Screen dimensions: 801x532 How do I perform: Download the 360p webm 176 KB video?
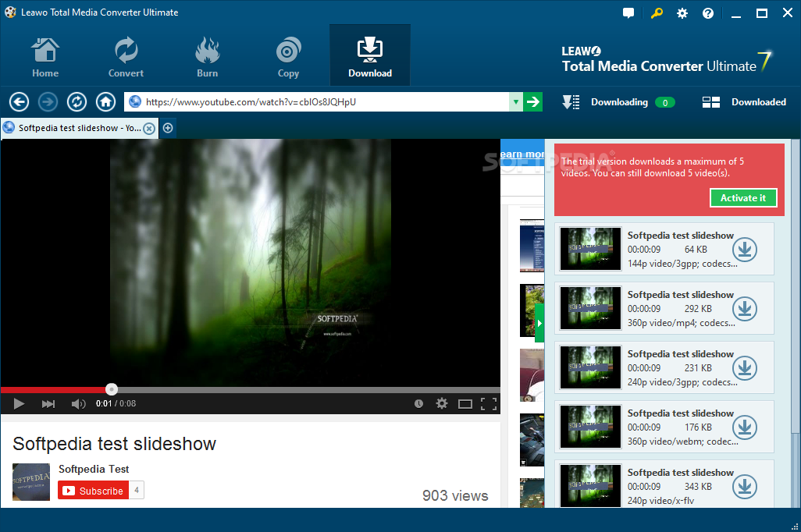744,427
